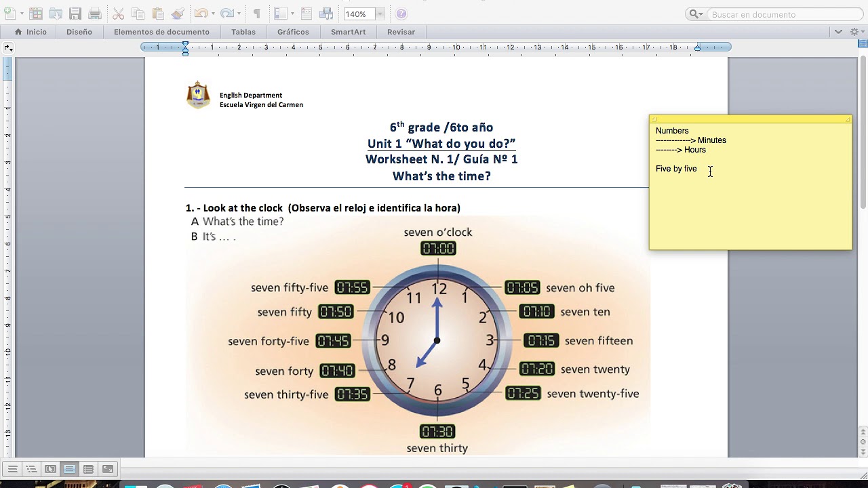
Task: Switch to Notebook Layout view button
Action: tap(88, 469)
